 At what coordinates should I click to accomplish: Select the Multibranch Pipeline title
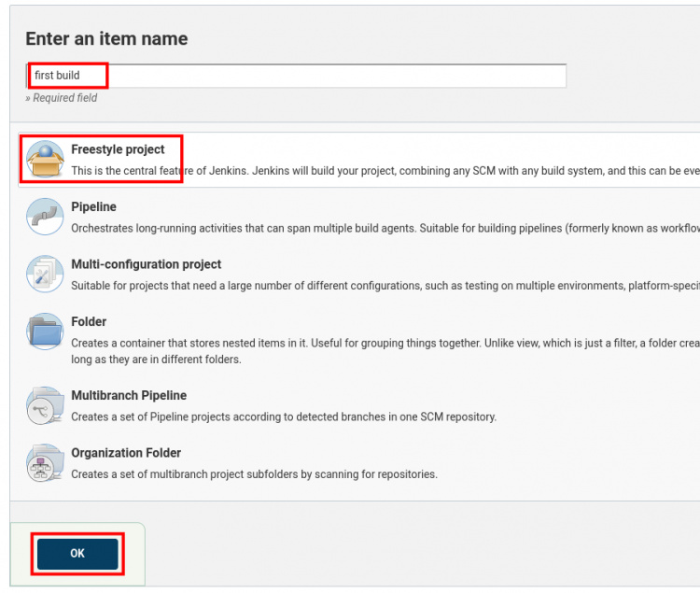pyautogui.click(x=129, y=395)
